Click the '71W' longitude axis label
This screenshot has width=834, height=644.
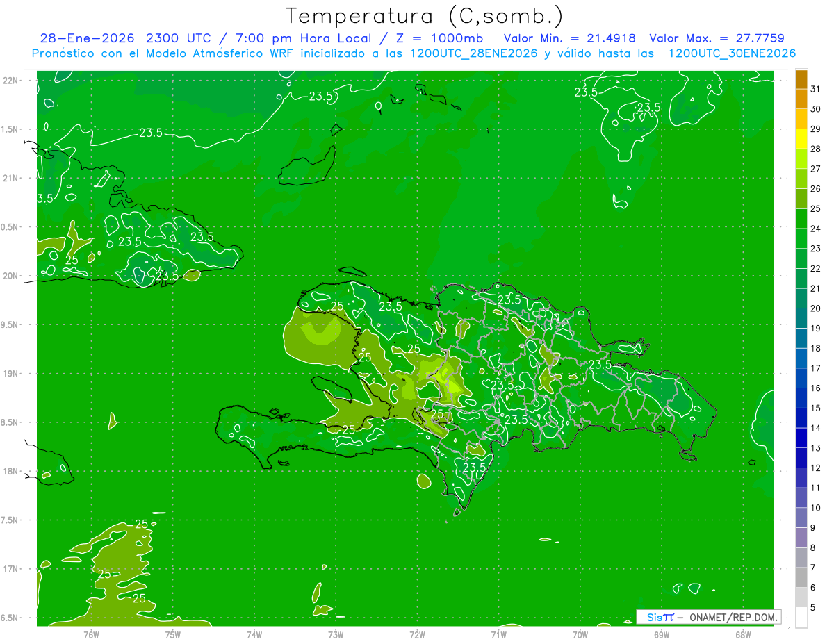click(x=498, y=634)
